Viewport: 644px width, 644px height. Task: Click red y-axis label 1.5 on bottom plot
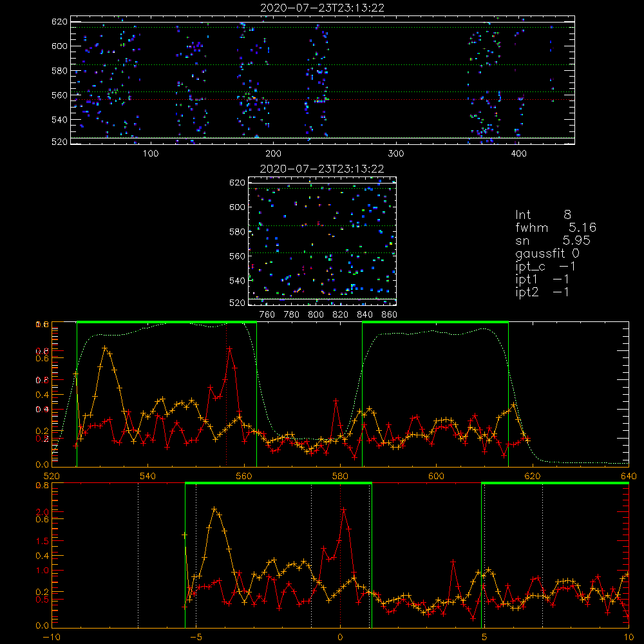(x=43, y=541)
